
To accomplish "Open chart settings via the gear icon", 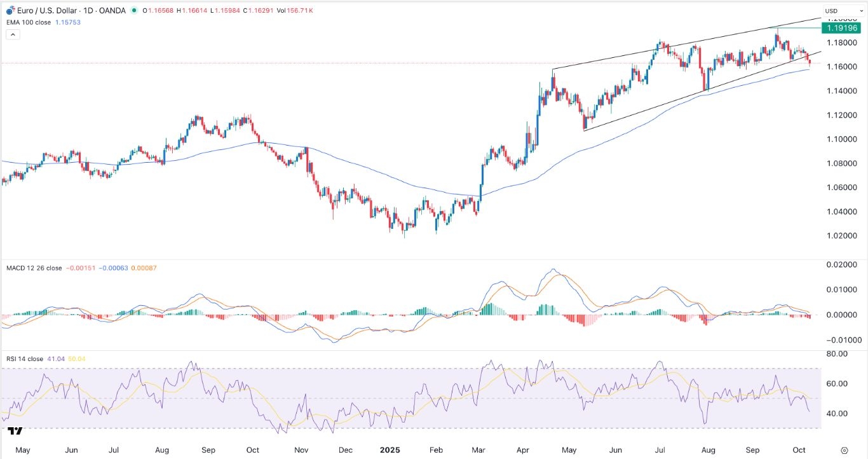I will pyautogui.click(x=844, y=450).
